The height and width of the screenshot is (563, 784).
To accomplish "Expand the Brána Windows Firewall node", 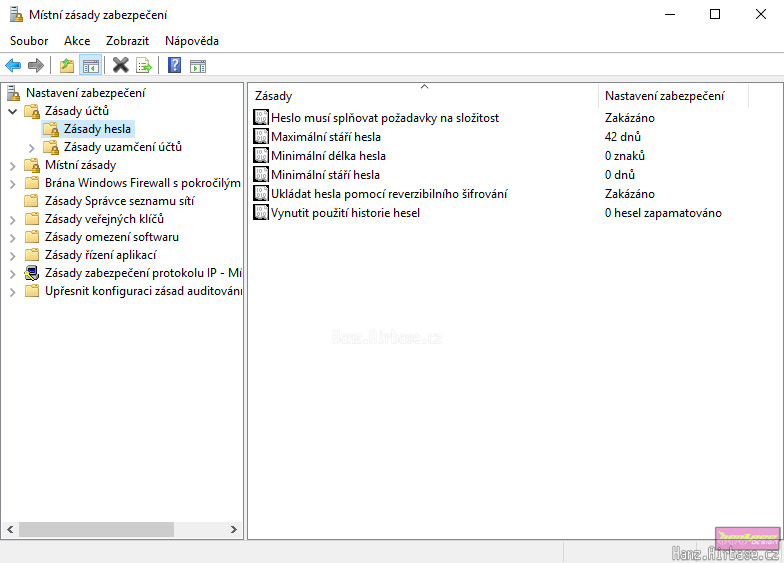I will [x=12, y=184].
